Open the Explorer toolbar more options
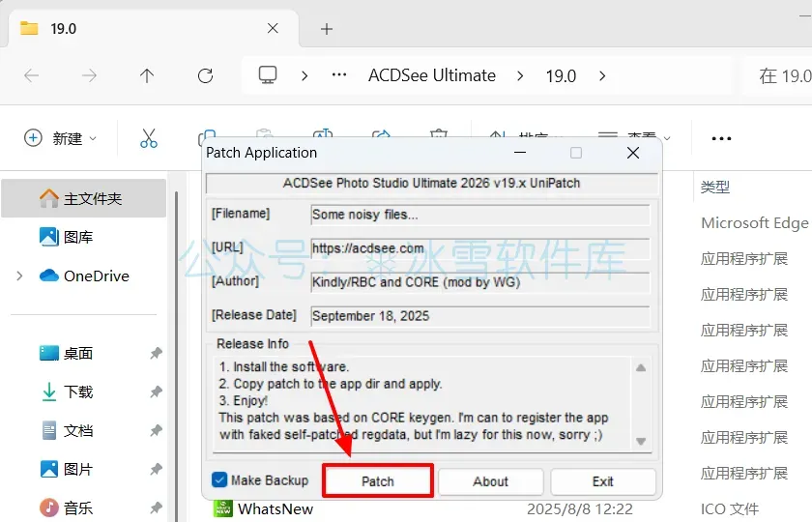812x522 pixels. coord(721,138)
